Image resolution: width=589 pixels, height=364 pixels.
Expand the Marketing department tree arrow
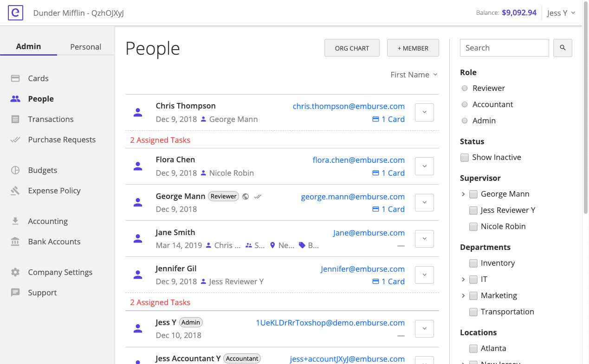tap(463, 295)
